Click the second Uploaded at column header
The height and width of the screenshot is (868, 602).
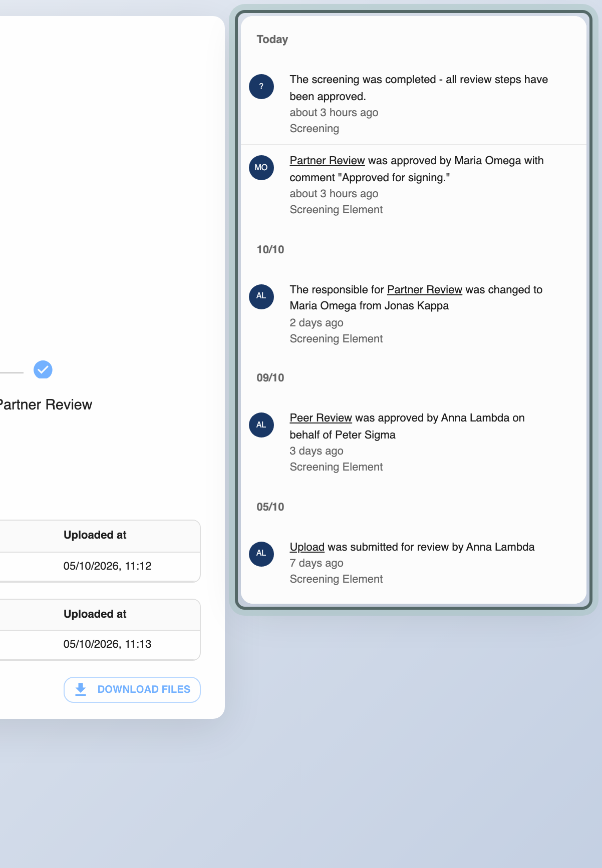[95, 614]
